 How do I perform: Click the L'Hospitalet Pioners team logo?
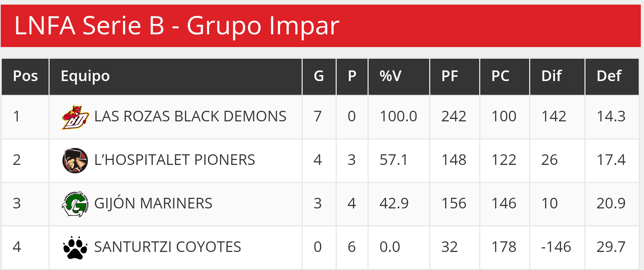point(75,161)
